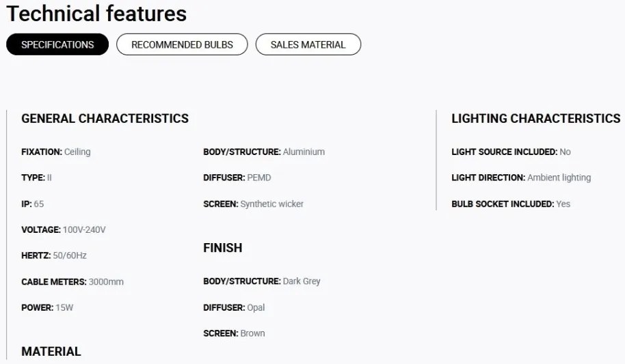The image size is (625, 364).
Task: Click GENERAL CHARACTERISTICS section heading
Action: click(105, 118)
